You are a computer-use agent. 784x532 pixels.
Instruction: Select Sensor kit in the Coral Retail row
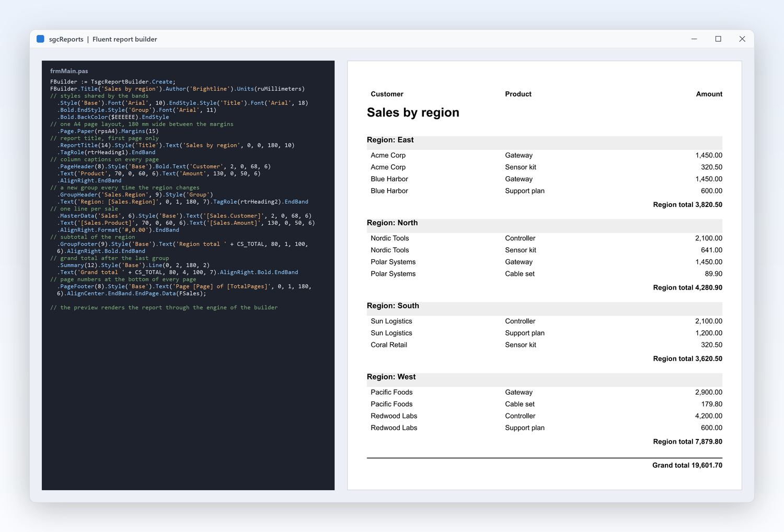click(x=521, y=345)
